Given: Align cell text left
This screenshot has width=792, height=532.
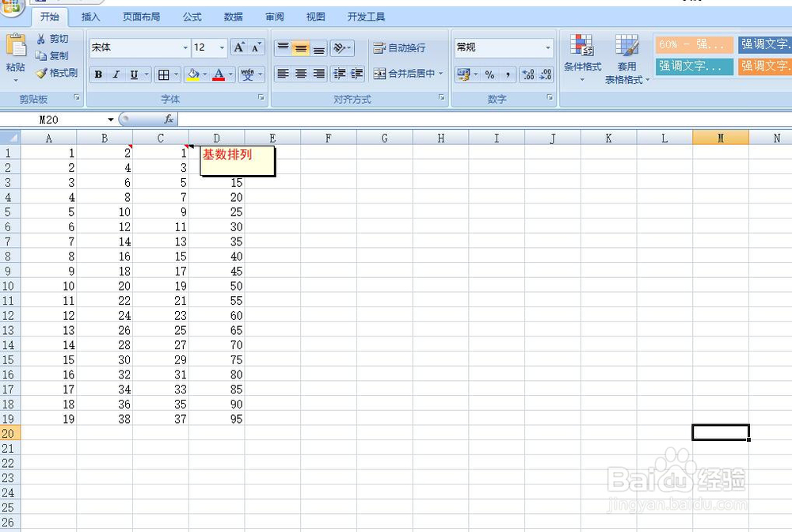Looking at the screenshot, I should click(283, 74).
